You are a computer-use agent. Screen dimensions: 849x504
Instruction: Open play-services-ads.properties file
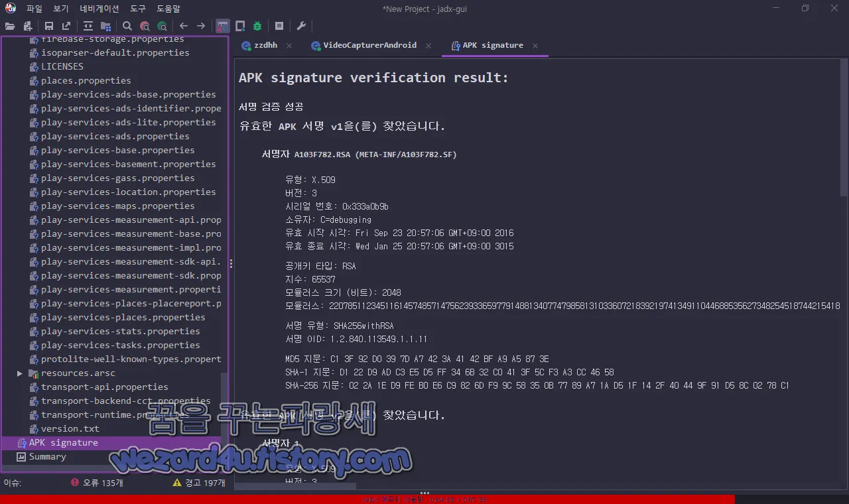point(115,137)
